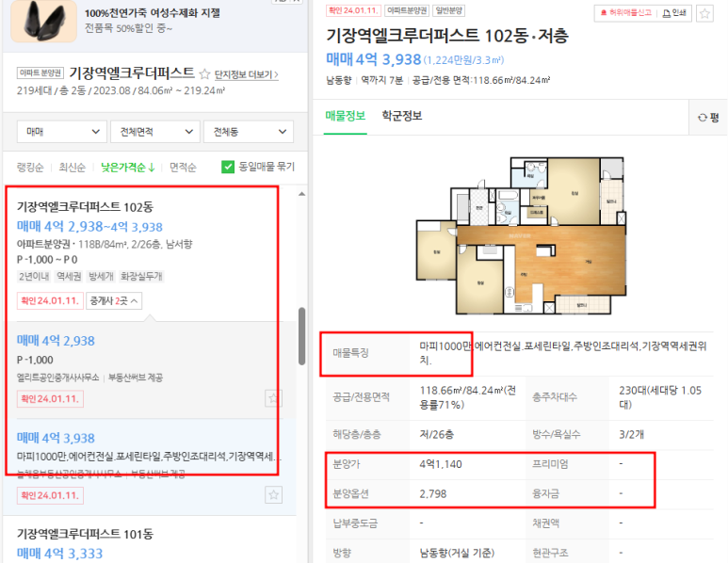Sort listings by 면적순

[x=183, y=167]
